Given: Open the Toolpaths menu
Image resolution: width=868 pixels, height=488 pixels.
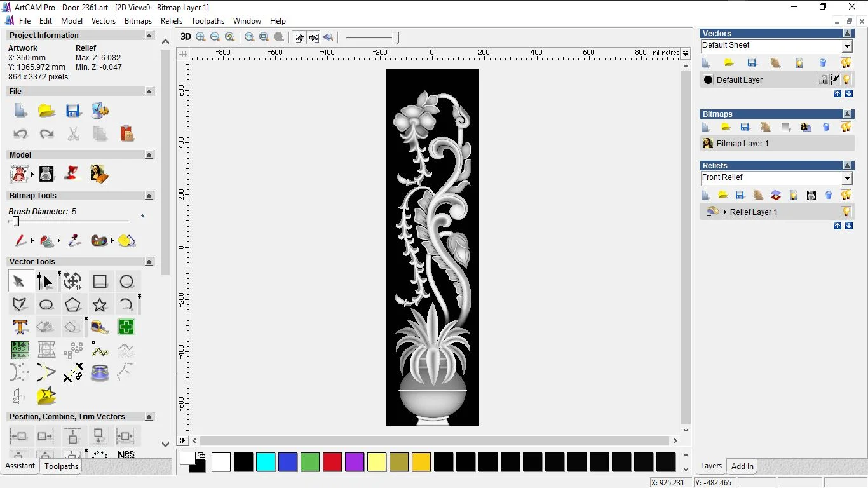Looking at the screenshot, I should click(208, 21).
